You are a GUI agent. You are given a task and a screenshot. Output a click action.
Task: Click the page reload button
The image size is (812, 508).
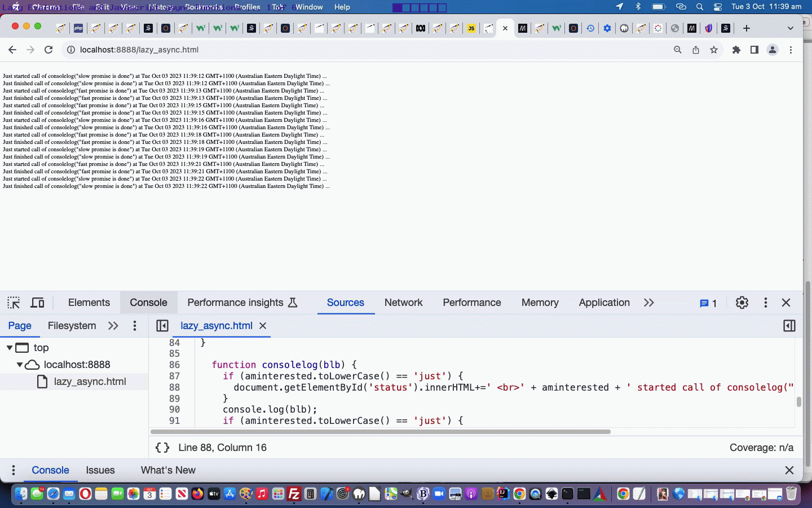[48, 50]
